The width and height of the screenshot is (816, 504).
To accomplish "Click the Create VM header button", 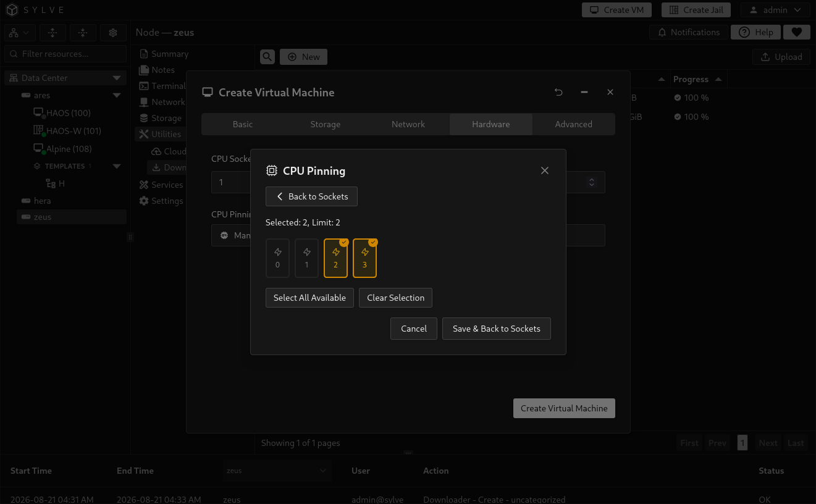I will click(x=616, y=10).
